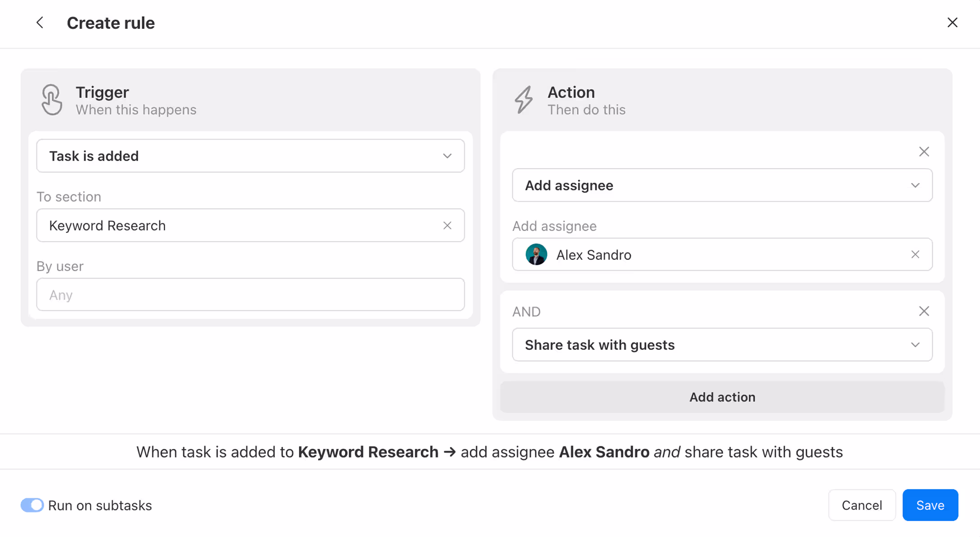
Task: Remove Alex Sandro from assignee field
Action: tap(915, 255)
